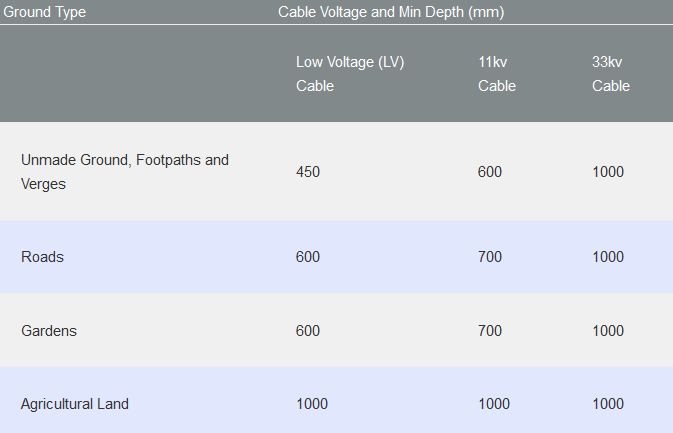Click the 450 low voltage depth value
673x433 pixels.
[x=308, y=172]
